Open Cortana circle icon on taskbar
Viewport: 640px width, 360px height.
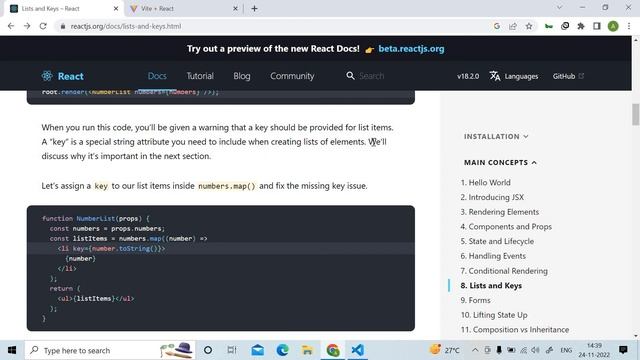click(208, 350)
